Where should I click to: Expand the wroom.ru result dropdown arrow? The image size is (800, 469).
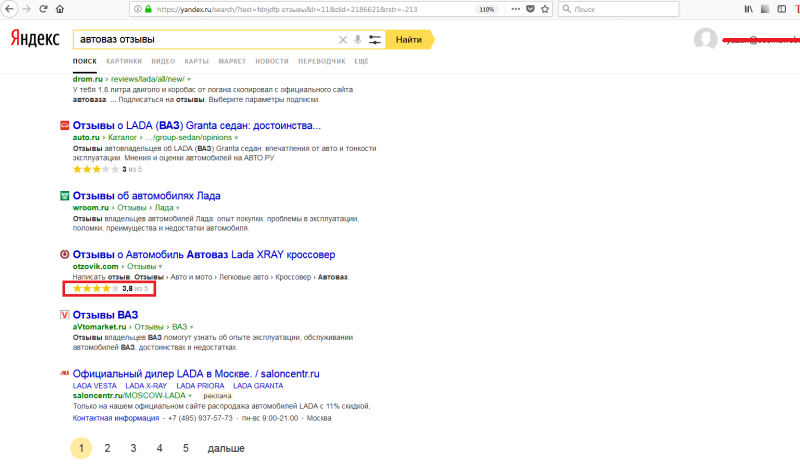click(178, 208)
